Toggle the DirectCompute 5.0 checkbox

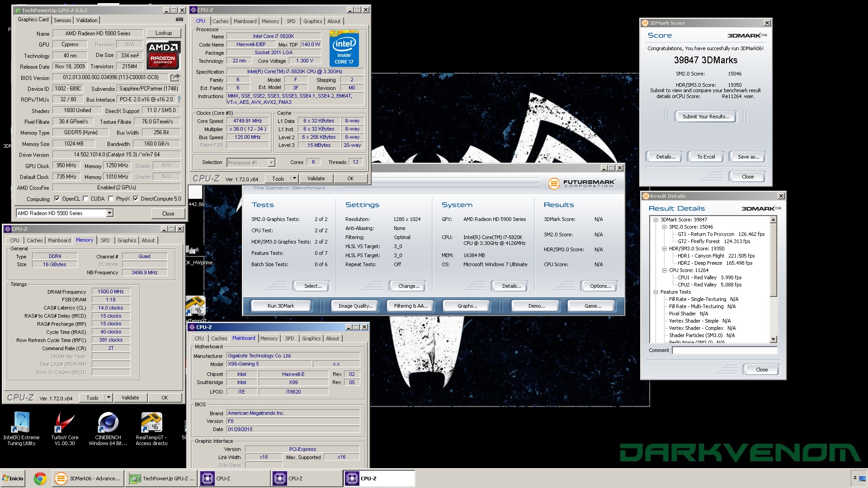coord(136,199)
